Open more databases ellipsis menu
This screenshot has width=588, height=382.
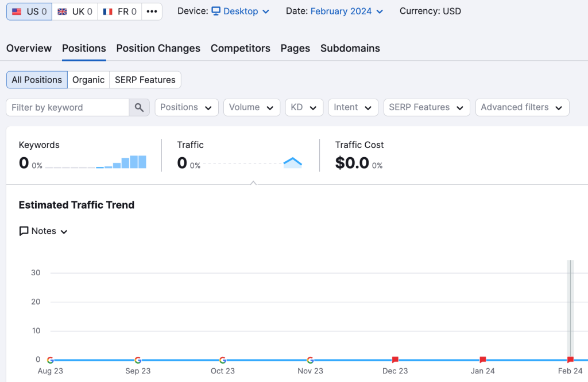[x=152, y=11]
